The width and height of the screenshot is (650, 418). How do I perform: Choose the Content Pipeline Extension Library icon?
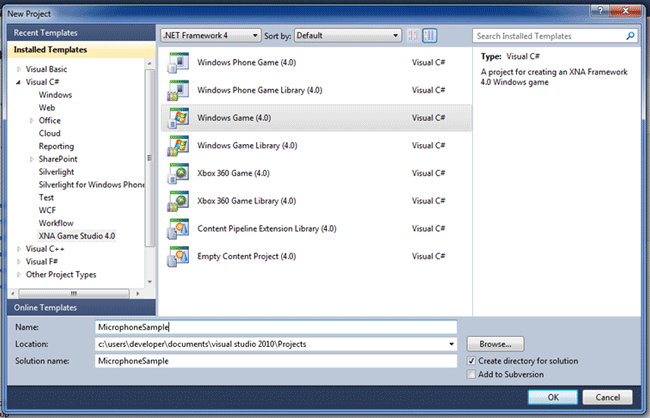[178, 229]
